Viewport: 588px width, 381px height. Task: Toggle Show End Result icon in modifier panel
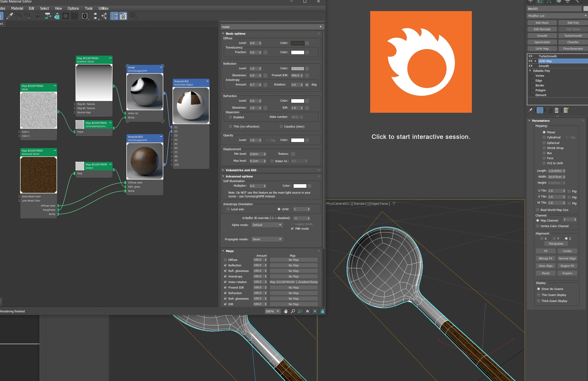click(540, 110)
